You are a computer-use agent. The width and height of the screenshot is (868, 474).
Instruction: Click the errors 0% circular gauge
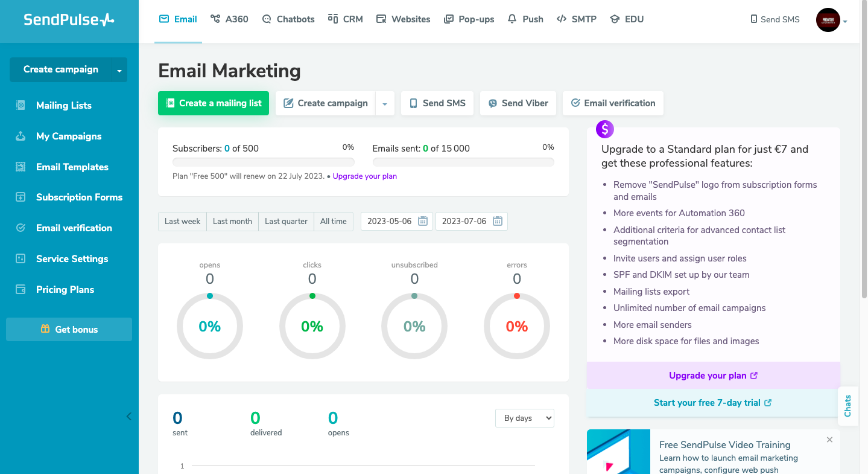(517, 326)
